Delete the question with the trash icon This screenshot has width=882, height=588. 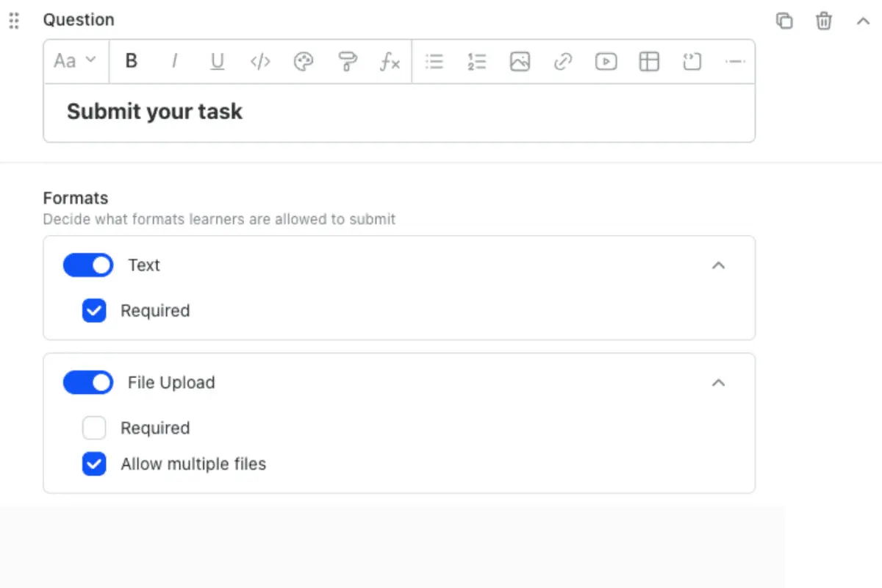(x=824, y=21)
